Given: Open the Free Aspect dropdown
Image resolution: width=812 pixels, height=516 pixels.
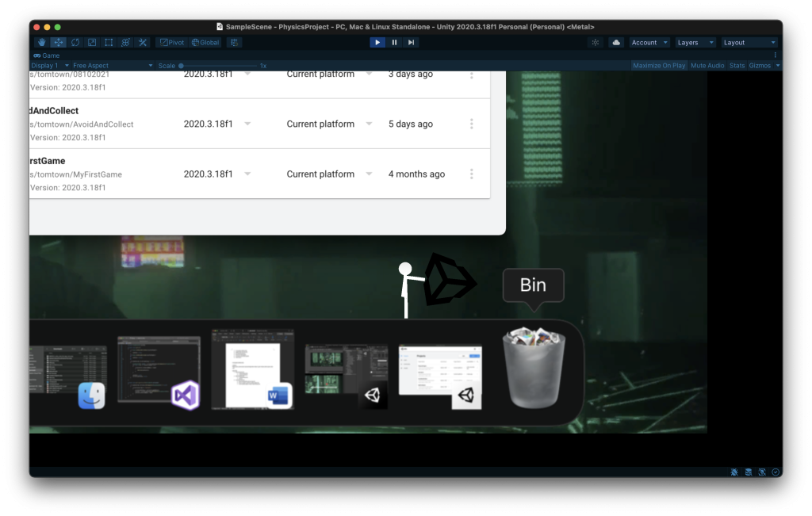Looking at the screenshot, I should tap(113, 66).
